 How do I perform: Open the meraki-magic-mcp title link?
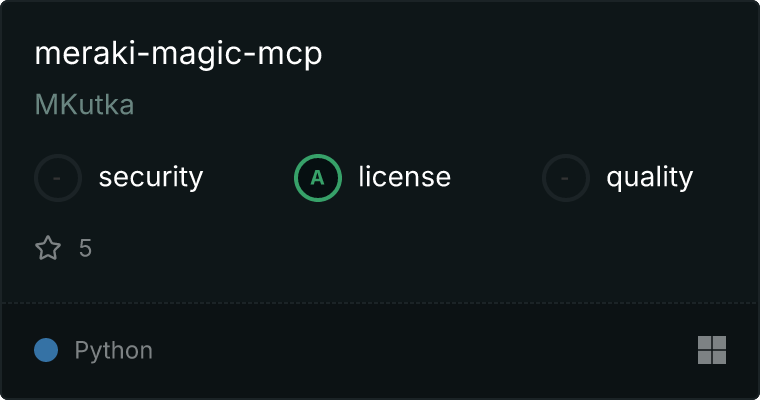(x=178, y=54)
